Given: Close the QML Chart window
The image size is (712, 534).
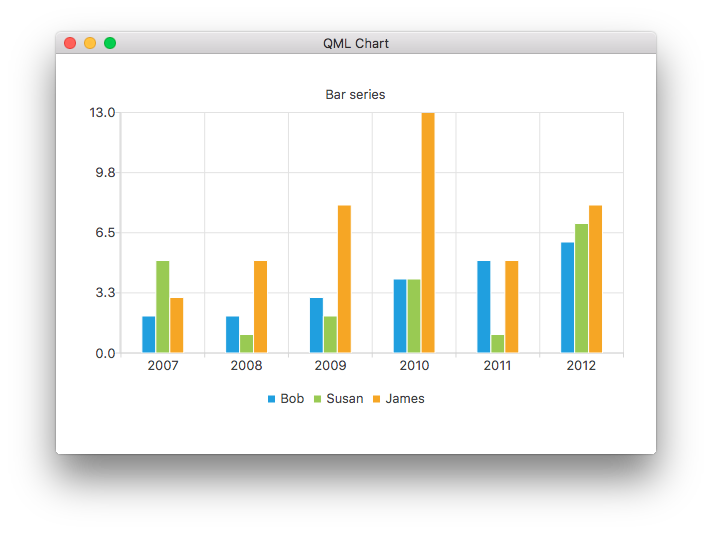Looking at the screenshot, I should (x=70, y=43).
